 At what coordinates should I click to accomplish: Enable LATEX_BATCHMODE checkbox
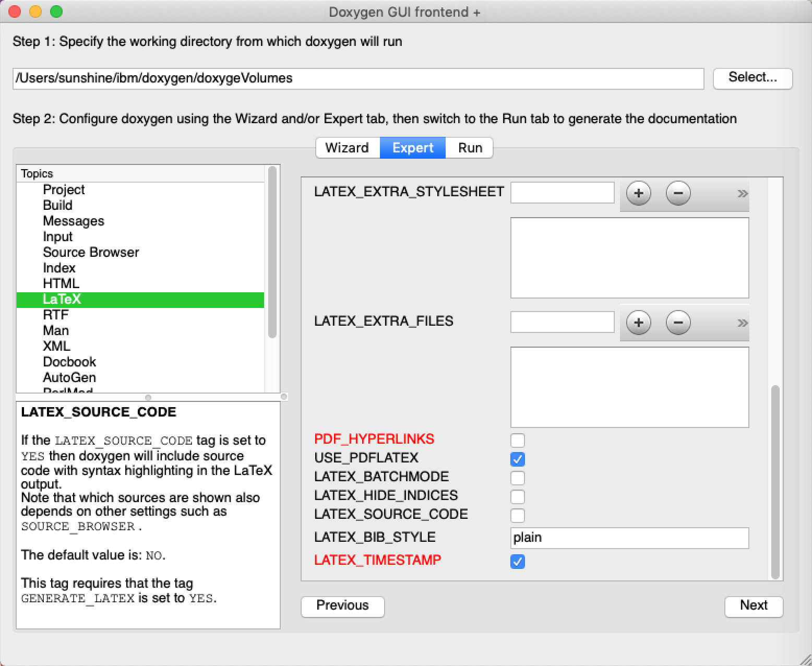tap(518, 478)
